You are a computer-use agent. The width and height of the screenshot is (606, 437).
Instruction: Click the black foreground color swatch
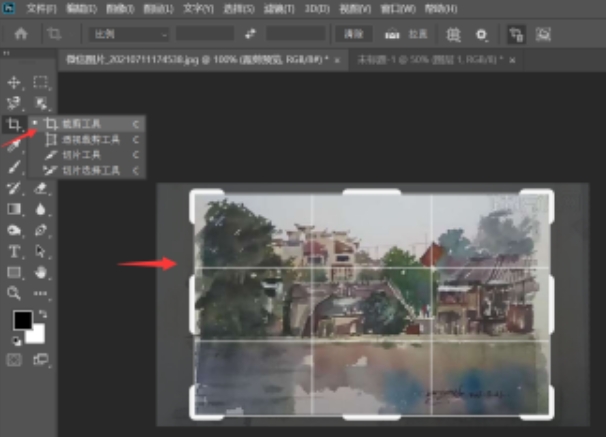pyautogui.click(x=23, y=320)
